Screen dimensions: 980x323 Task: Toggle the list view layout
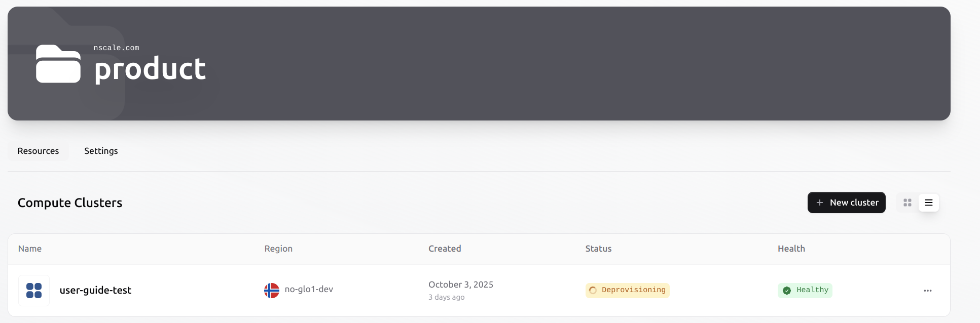[x=929, y=203]
